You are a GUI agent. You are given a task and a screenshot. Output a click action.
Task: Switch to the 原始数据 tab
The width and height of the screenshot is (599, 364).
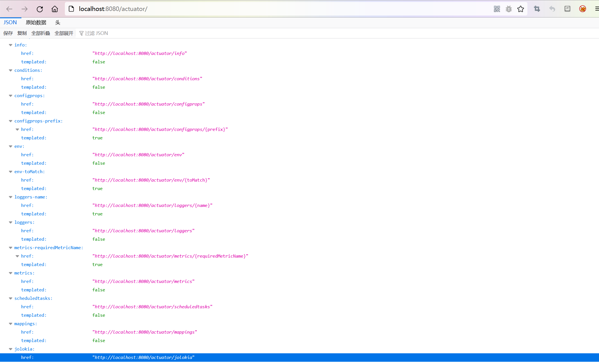(36, 23)
